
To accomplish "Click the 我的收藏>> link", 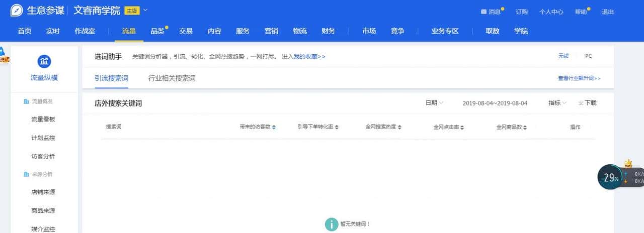I will point(309,56).
